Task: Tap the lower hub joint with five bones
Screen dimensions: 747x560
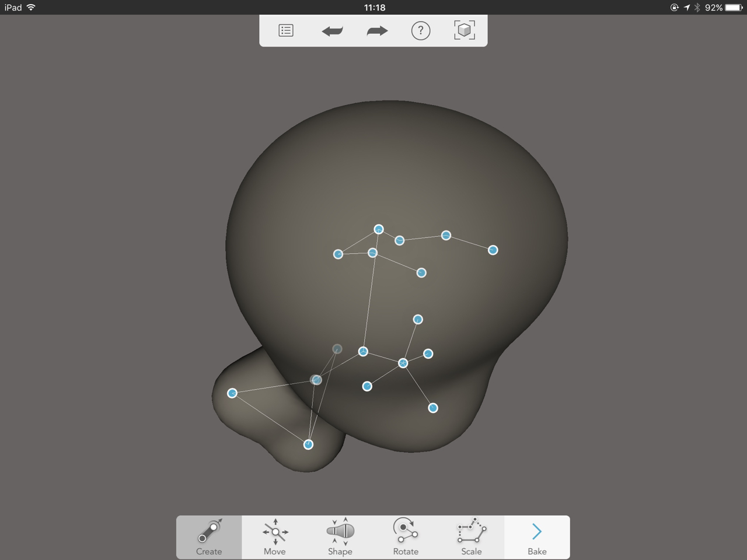Action: [x=403, y=363]
